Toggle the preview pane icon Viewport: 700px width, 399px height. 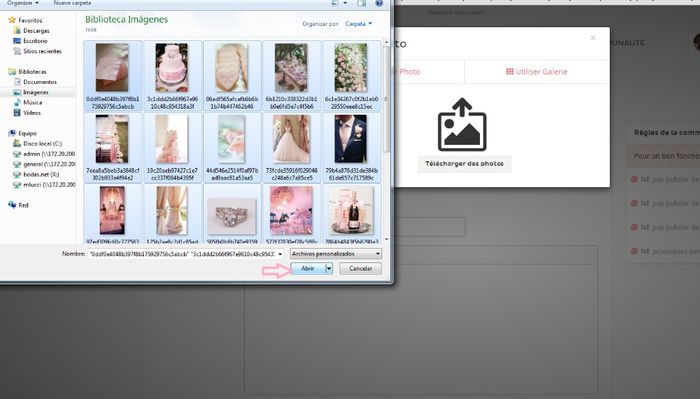click(361, 3)
